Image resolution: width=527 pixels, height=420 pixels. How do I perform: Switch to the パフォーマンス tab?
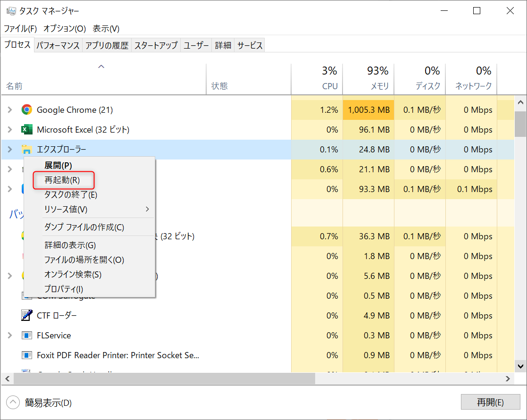[x=58, y=45]
